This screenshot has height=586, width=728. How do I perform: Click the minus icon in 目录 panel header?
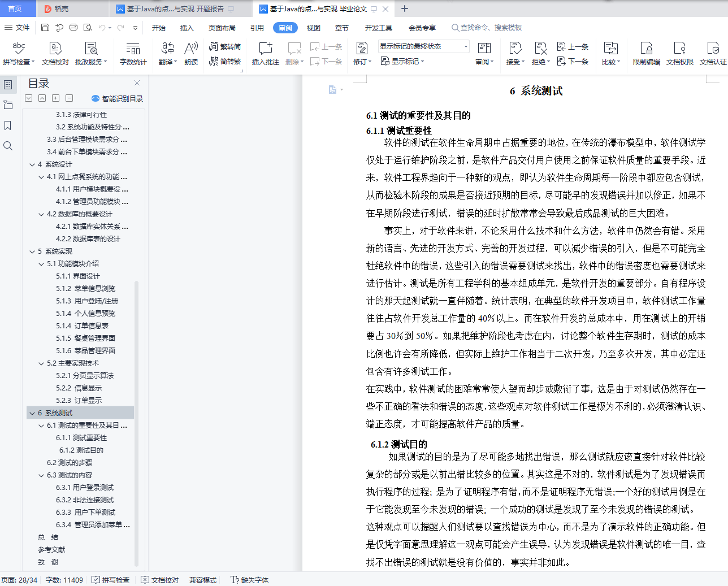point(69,98)
